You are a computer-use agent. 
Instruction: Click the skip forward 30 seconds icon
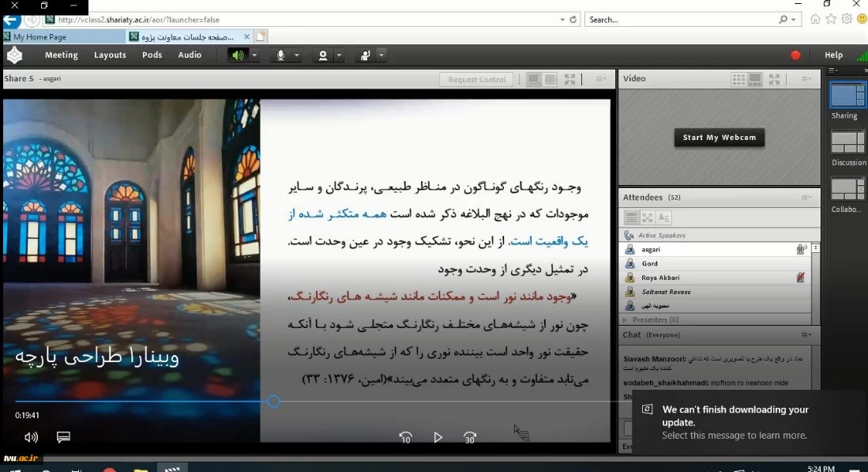469,437
